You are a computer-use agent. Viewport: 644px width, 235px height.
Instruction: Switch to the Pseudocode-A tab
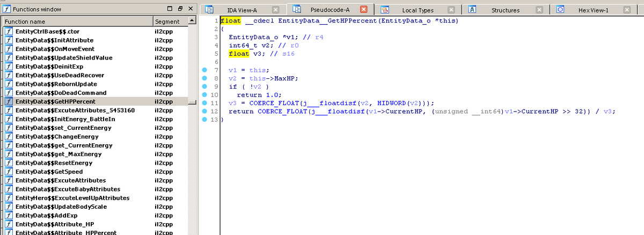(x=330, y=10)
